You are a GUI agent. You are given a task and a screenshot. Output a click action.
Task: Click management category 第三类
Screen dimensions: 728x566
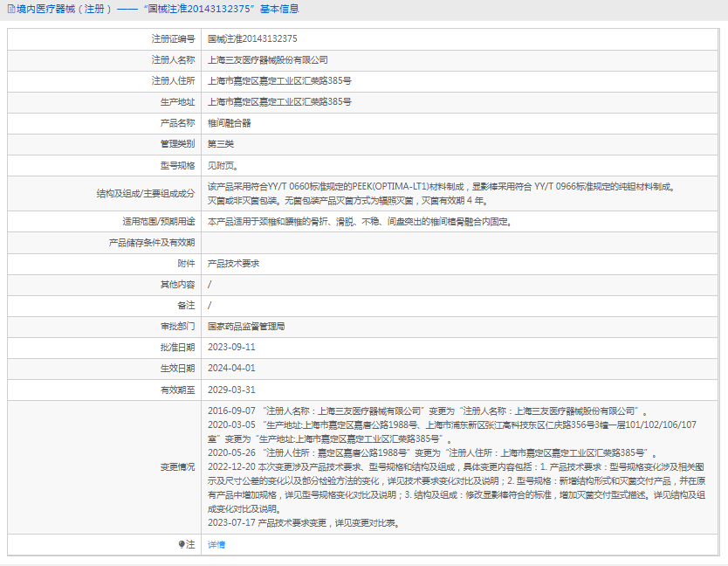point(221,144)
